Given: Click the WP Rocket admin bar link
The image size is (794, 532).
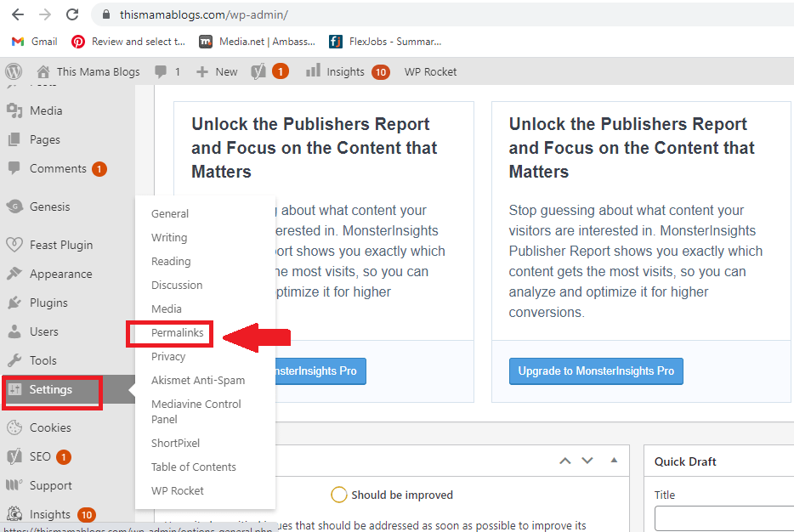Looking at the screenshot, I should coord(430,72).
